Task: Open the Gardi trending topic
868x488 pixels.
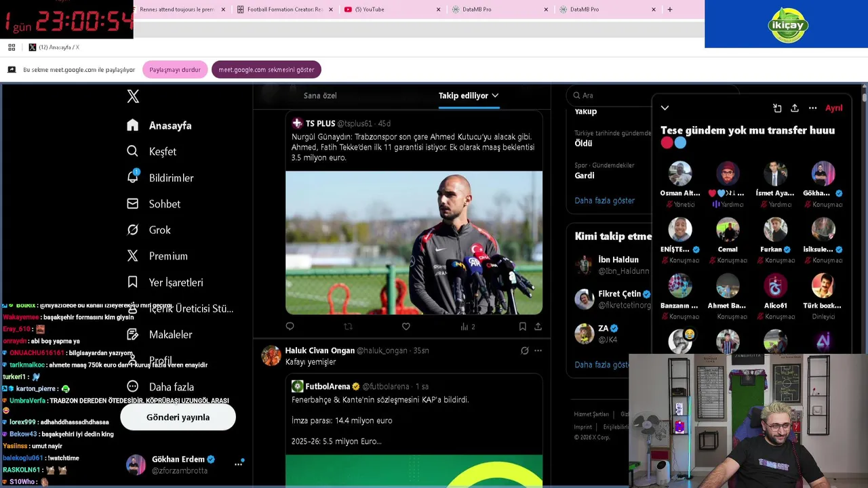Action: [585, 175]
